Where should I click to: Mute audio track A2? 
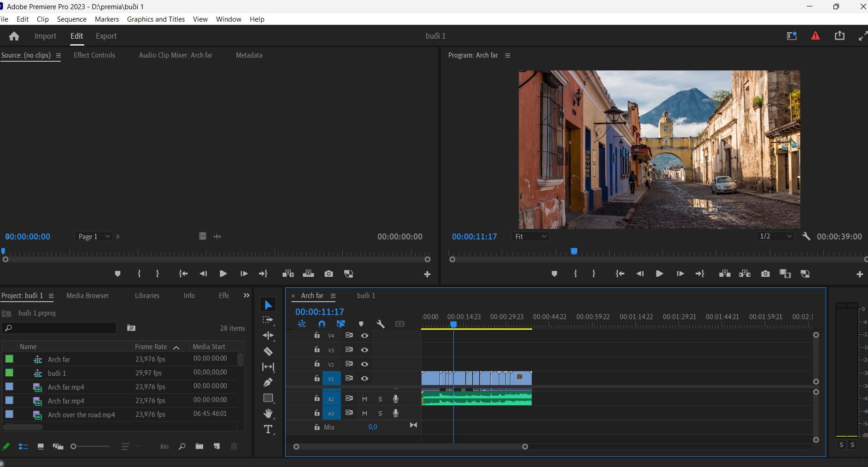[x=364, y=399]
